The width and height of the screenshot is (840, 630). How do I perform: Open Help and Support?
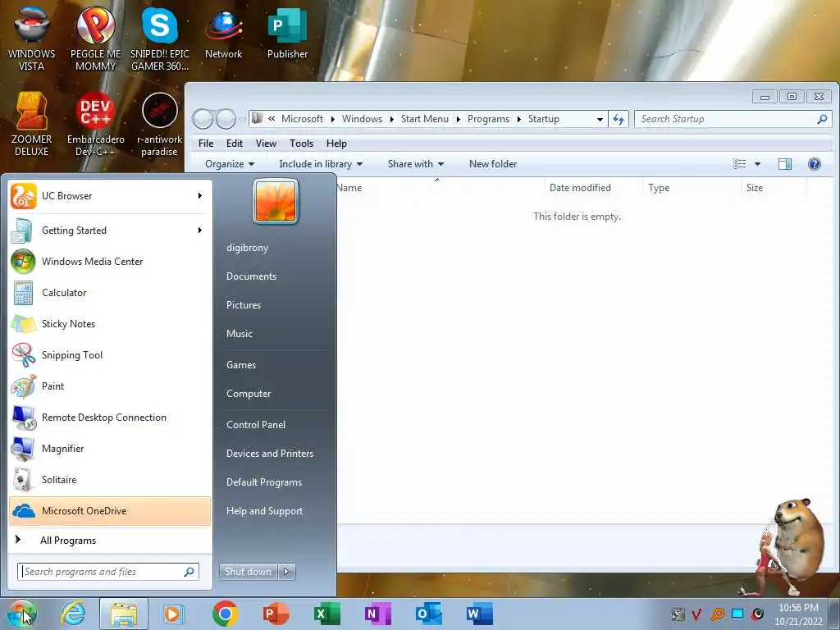[x=264, y=511]
